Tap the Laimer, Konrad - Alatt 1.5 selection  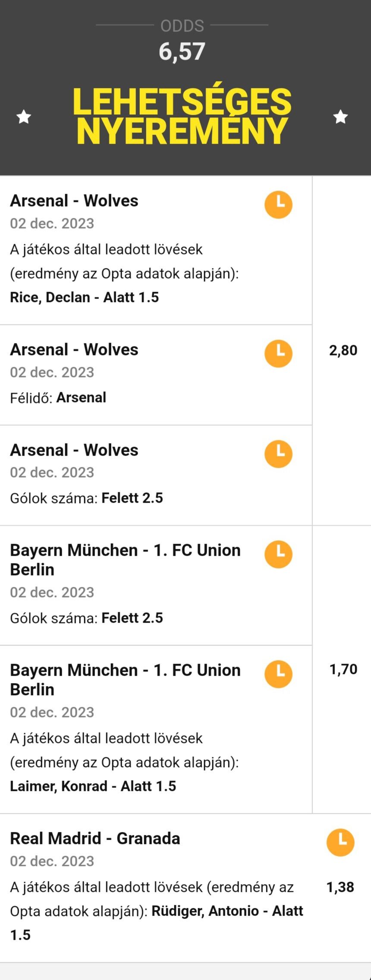point(93,786)
